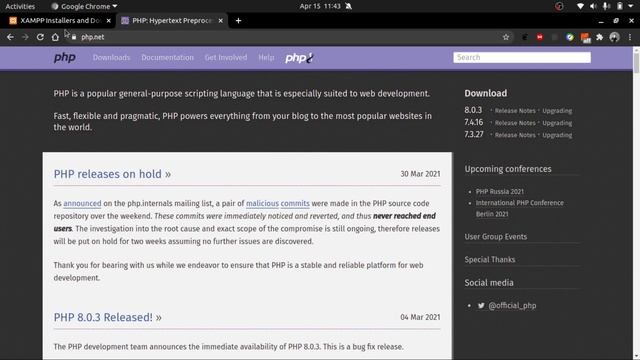Click the notifications-muted bell icon
Image resolution: width=640 pixels, height=360 pixels.
coord(349,6)
